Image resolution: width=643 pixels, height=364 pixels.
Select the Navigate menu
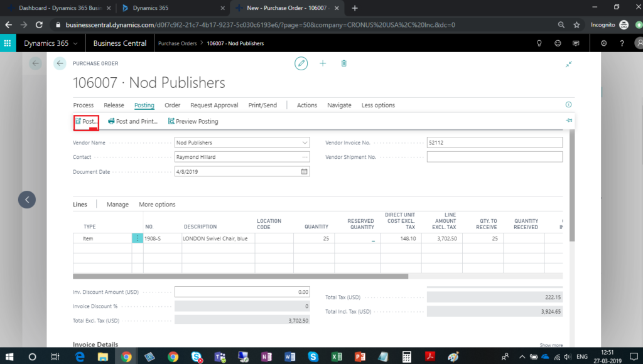tap(339, 105)
